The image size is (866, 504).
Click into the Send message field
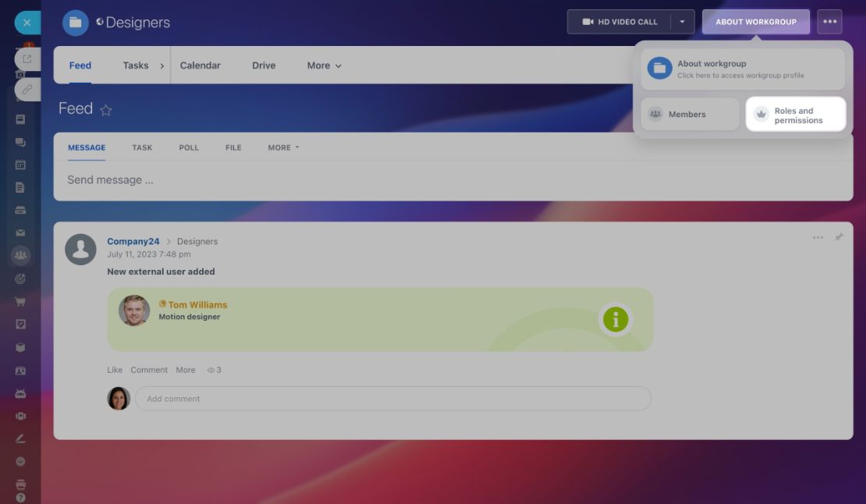(x=453, y=180)
